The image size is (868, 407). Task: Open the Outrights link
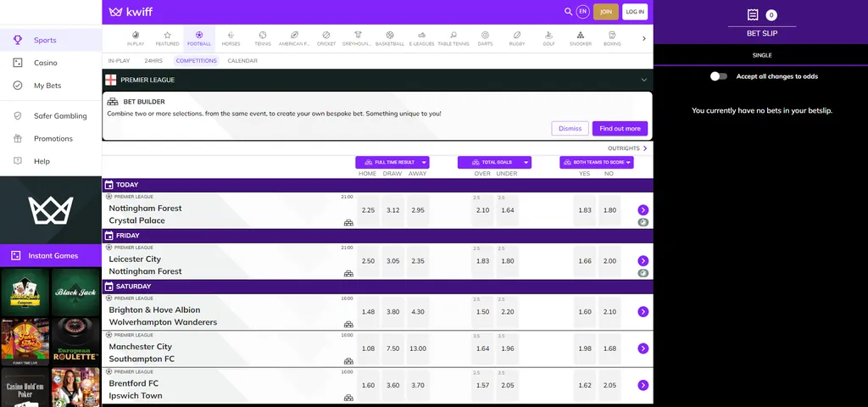(x=627, y=148)
